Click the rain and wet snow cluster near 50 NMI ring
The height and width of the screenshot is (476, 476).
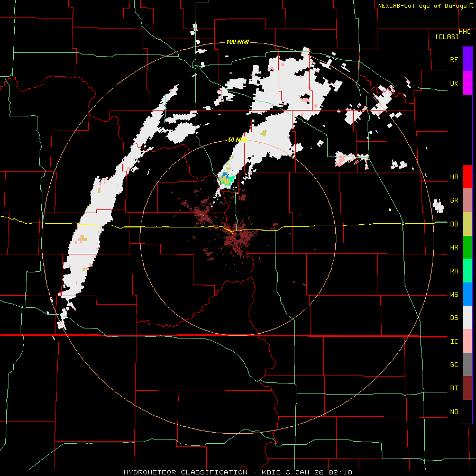coord(226,179)
